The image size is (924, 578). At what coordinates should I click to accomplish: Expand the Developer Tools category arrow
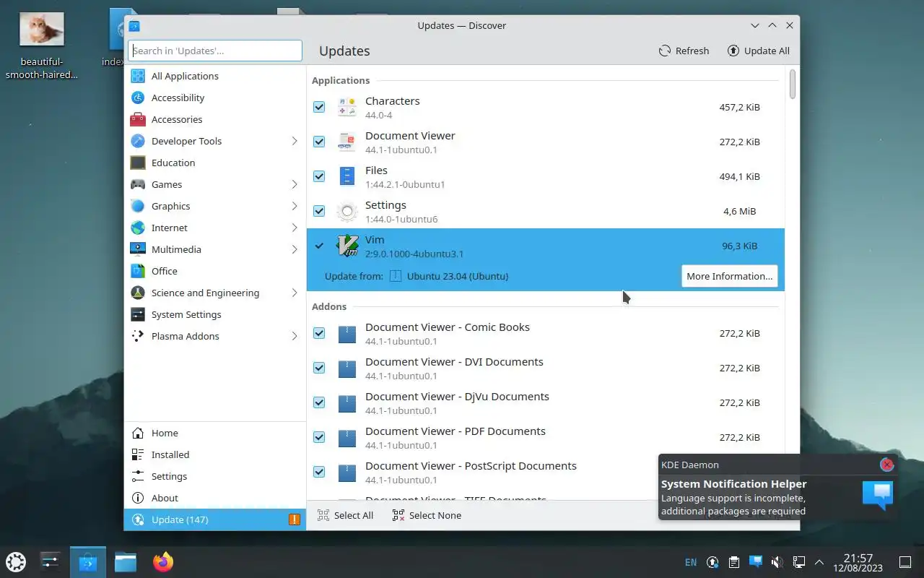(295, 141)
